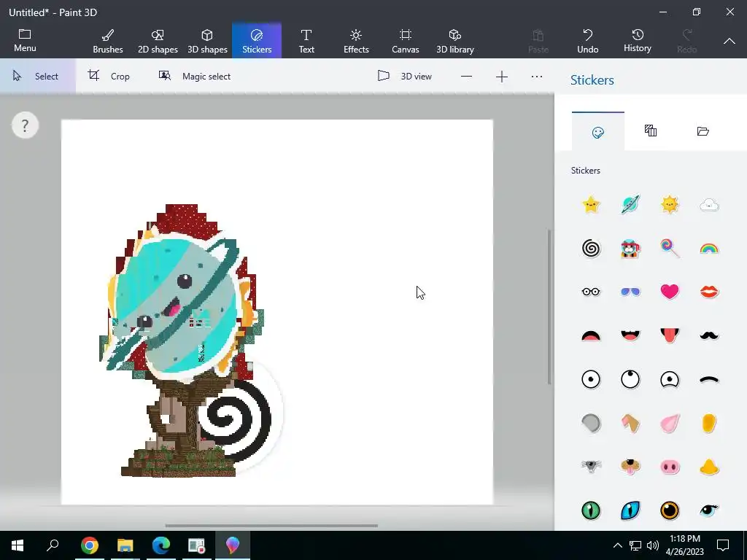The image size is (747, 560).
Task: Open the 3D shapes tab
Action: click(x=207, y=41)
